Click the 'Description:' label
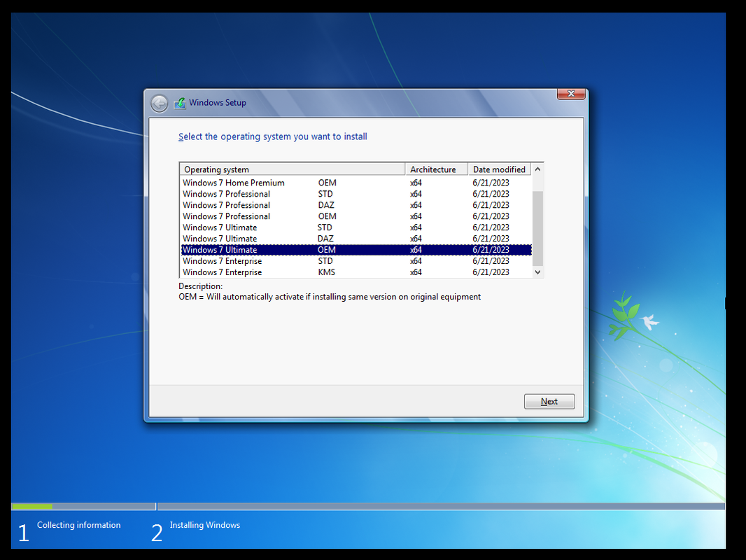Viewport: 746px width, 560px height. (200, 286)
